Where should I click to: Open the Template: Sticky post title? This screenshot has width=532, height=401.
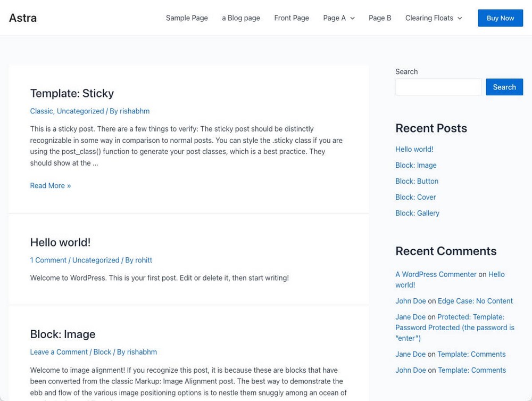click(72, 93)
